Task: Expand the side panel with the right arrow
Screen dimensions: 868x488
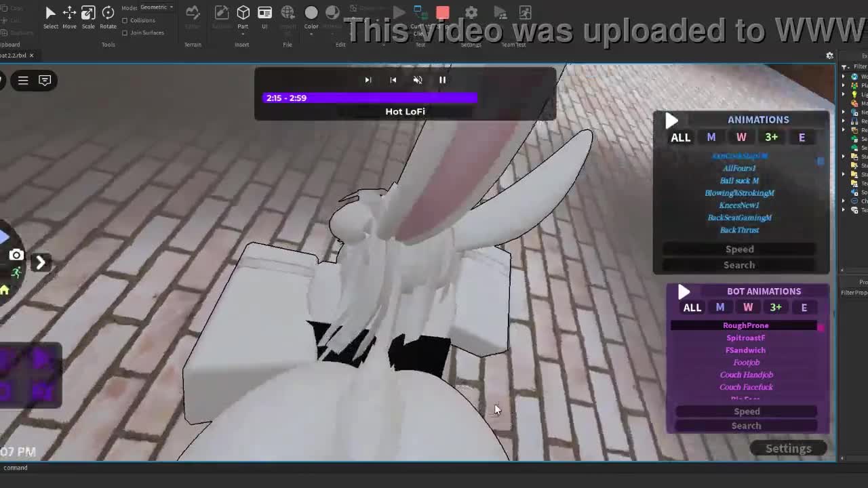Action: pyautogui.click(x=41, y=262)
